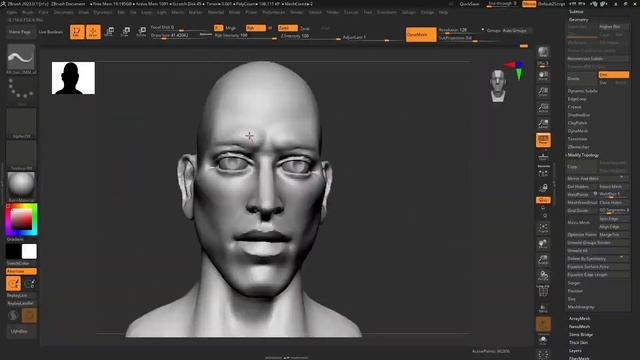Click the AAHalf icon
The height and width of the screenshot is (360, 640).
[x=543, y=123]
